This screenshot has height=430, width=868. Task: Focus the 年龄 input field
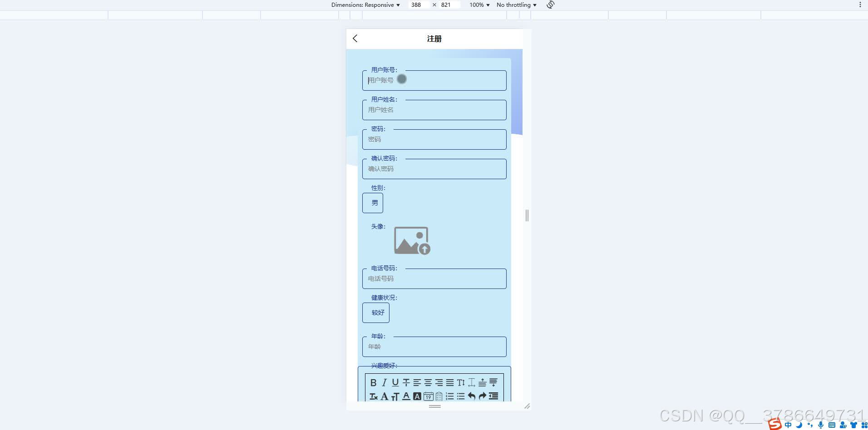(434, 347)
